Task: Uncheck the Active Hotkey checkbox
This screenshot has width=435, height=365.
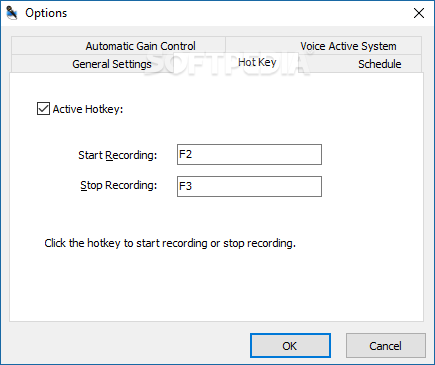Action: [43, 109]
